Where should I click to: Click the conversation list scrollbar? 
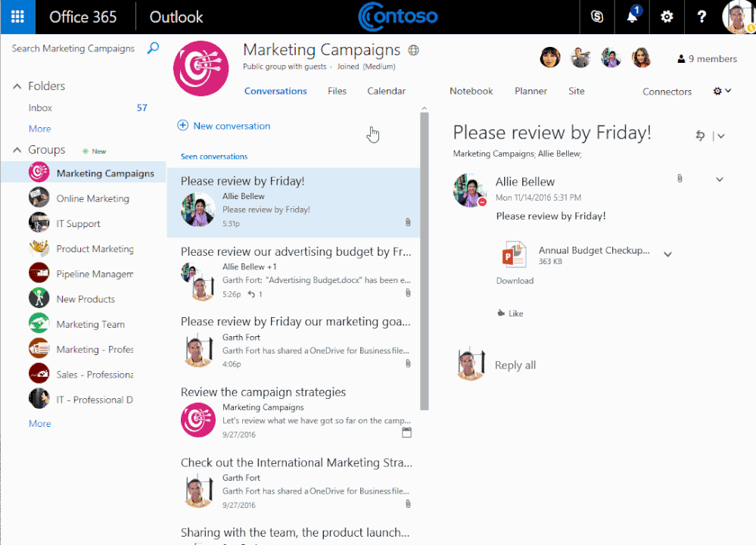(425, 261)
